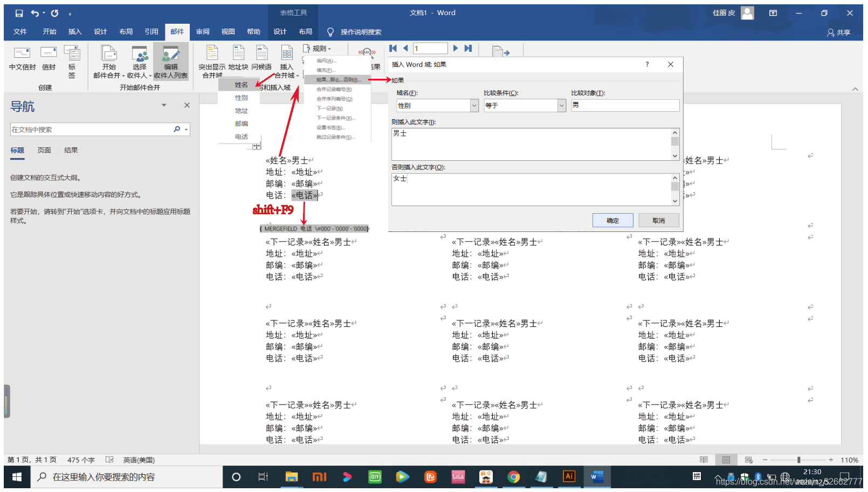Click Highlight Merge Fields (突出显示合并域) icon
This screenshot has height=492, width=868.
pyautogui.click(x=212, y=61)
